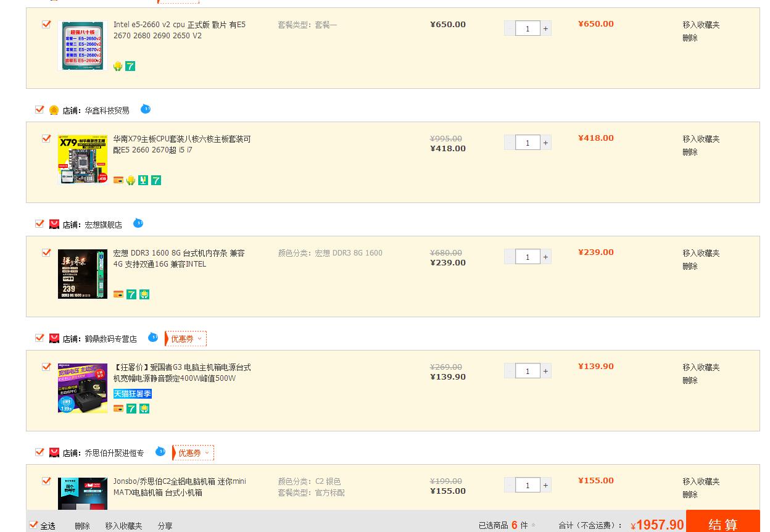Toggle the shop checkbox for 乔思伯升聚进恒专
Screen dimensions: 770x532
[x=39, y=452]
